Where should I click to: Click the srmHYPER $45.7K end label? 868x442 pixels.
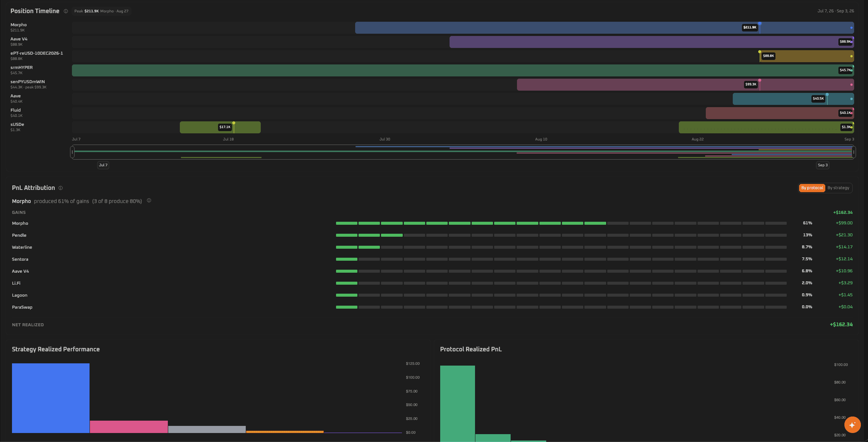click(x=845, y=70)
